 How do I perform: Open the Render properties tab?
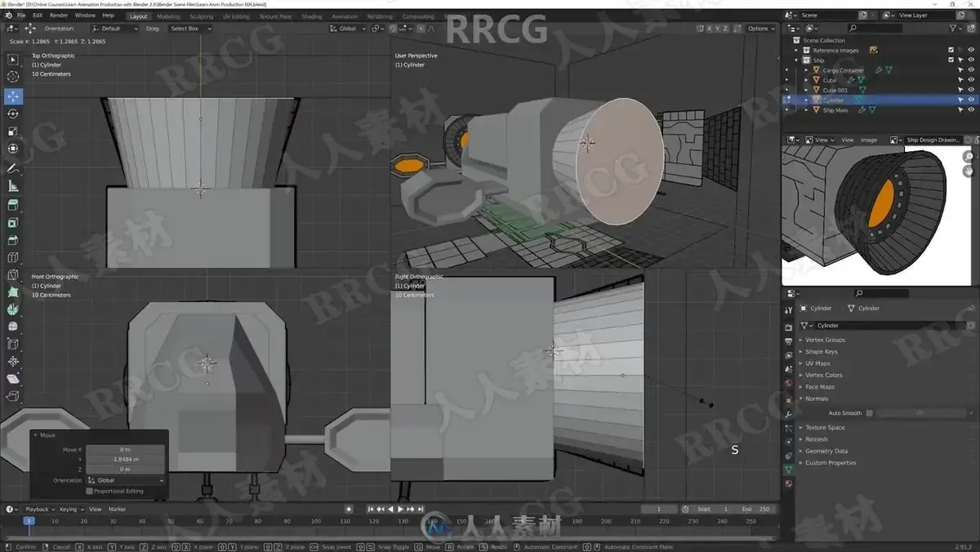click(x=789, y=327)
